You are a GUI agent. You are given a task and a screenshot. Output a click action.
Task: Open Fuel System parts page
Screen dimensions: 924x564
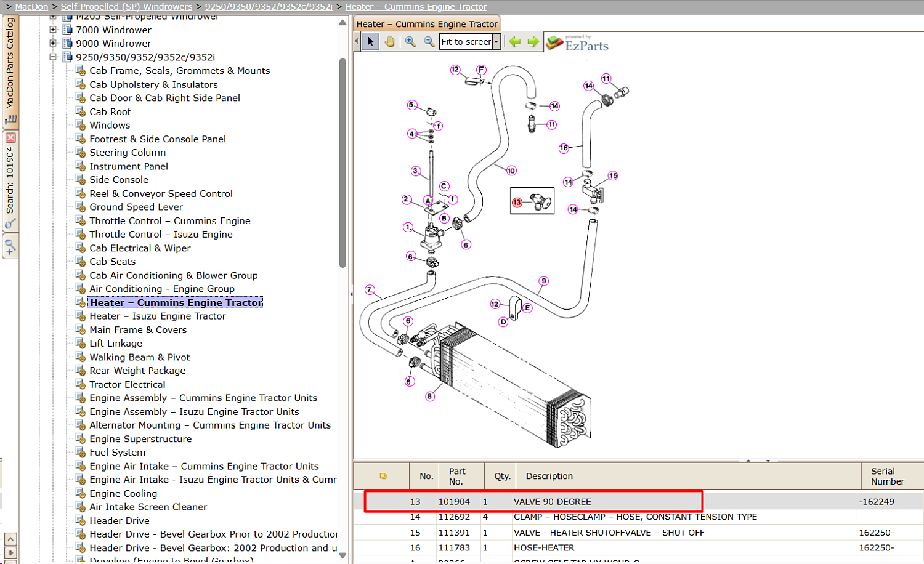[x=117, y=453]
